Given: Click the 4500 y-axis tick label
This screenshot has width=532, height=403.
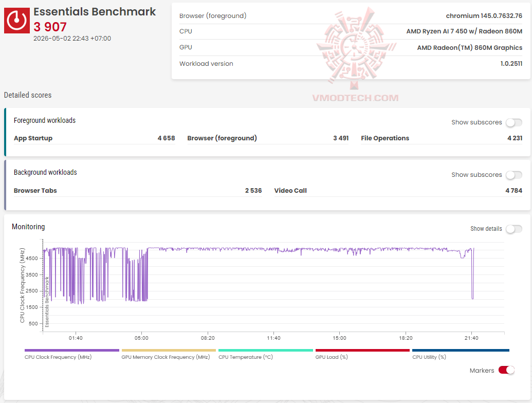Looking at the screenshot, I should (x=32, y=258).
